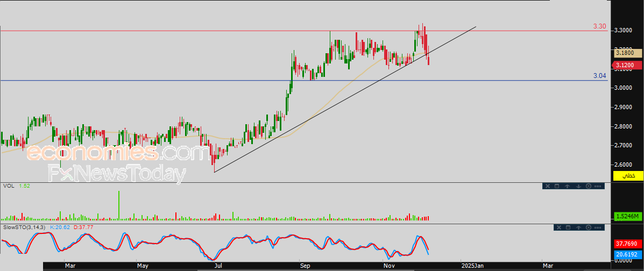Open VOL panel more options dots
The height and width of the screenshot is (271, 644).
598,187
